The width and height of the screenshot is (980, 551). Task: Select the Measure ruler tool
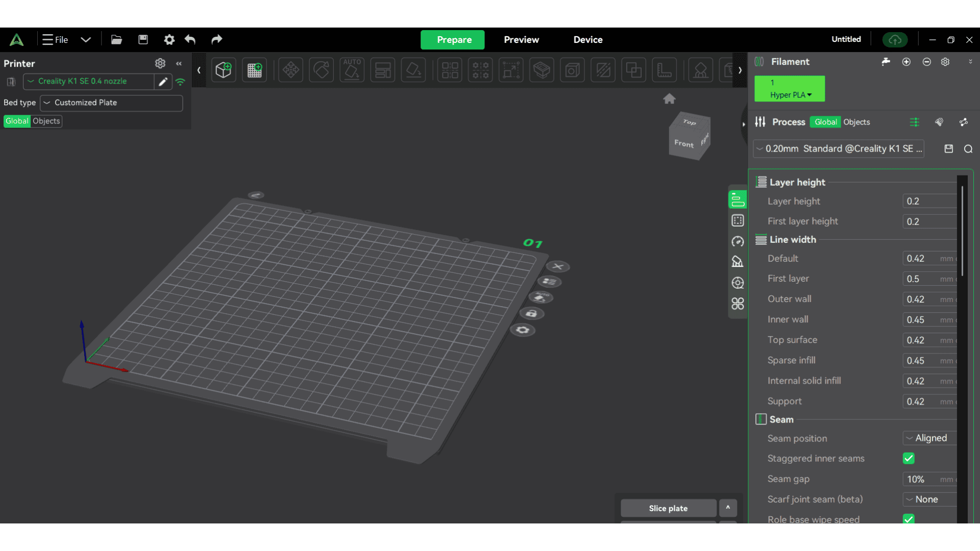664,70
